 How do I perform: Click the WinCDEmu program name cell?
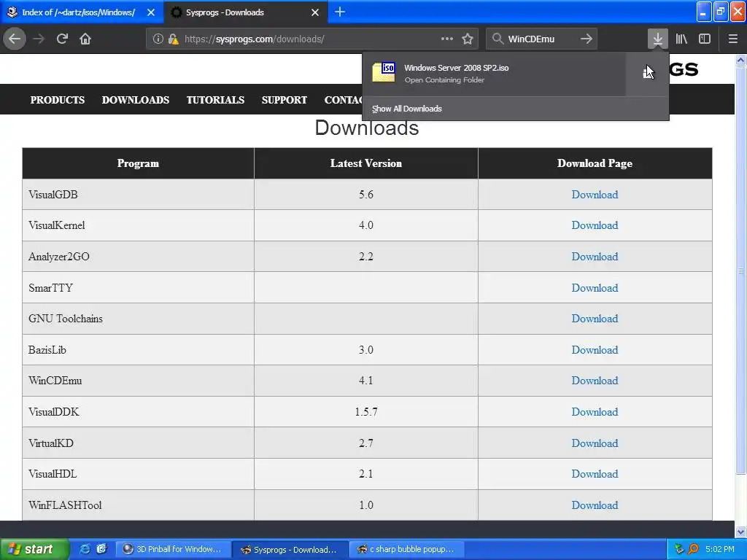[x=138, y=381]
